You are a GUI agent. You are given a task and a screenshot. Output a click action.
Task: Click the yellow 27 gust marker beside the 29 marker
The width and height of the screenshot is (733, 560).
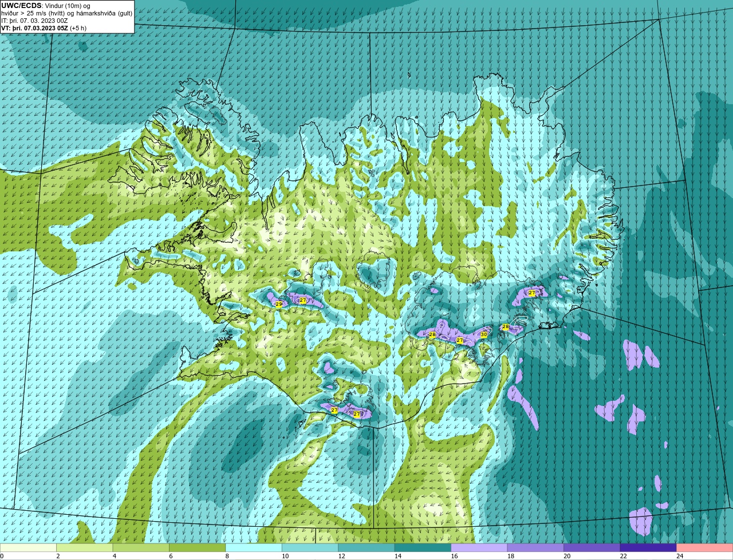point(303,300)
